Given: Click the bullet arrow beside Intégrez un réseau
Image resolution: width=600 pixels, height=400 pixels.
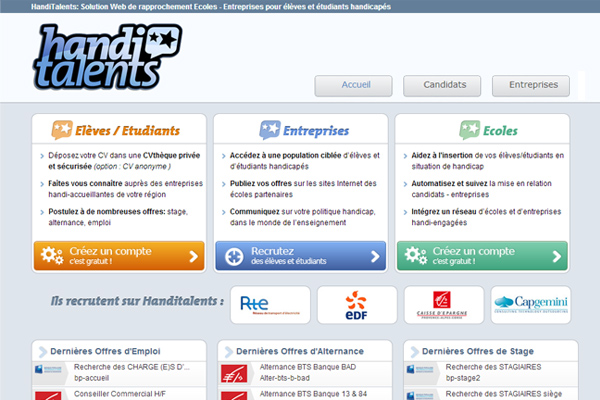Looking at the screenshot, I should [x=405, y=212].
